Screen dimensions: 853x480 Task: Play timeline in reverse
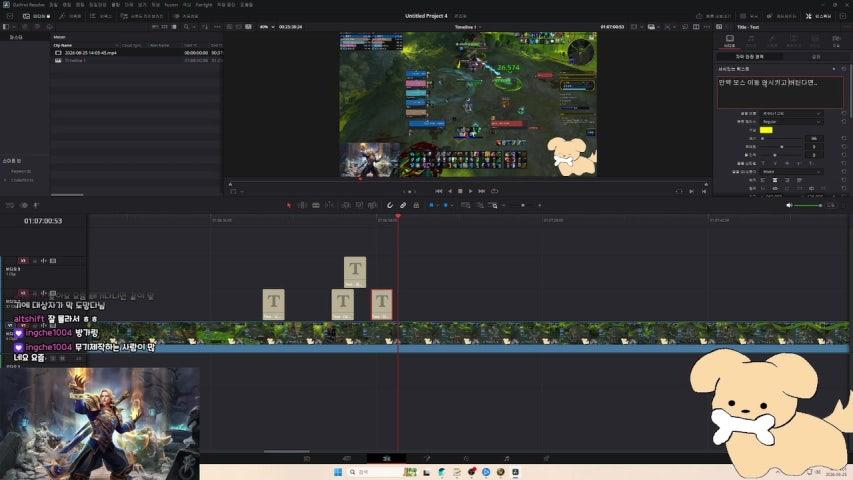coord(450,191)
